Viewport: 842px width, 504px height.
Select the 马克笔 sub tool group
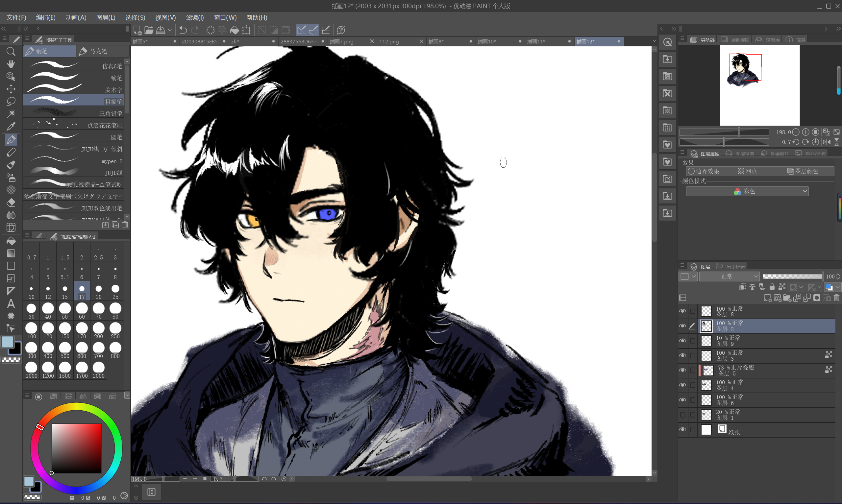tap(98, 51)
